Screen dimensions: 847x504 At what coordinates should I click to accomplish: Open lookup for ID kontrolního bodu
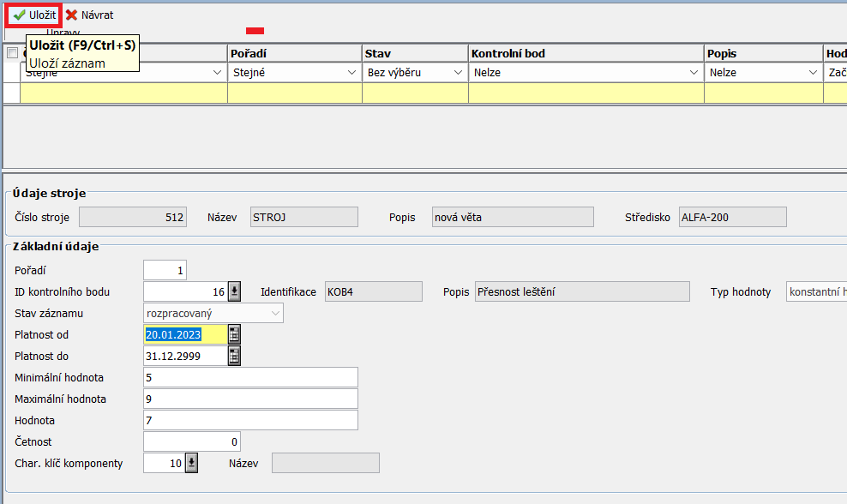point(234,292)
